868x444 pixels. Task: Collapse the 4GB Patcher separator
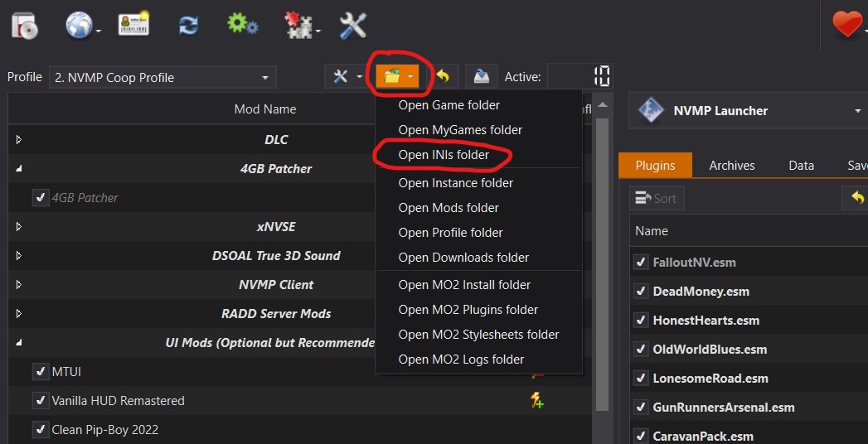click(19, 168)
